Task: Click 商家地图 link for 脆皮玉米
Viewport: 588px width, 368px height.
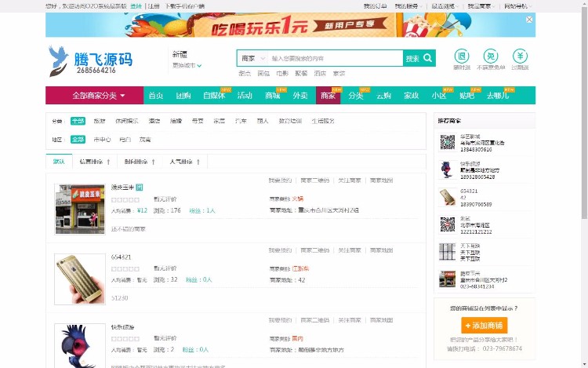Action: click(x=381, y=180)
